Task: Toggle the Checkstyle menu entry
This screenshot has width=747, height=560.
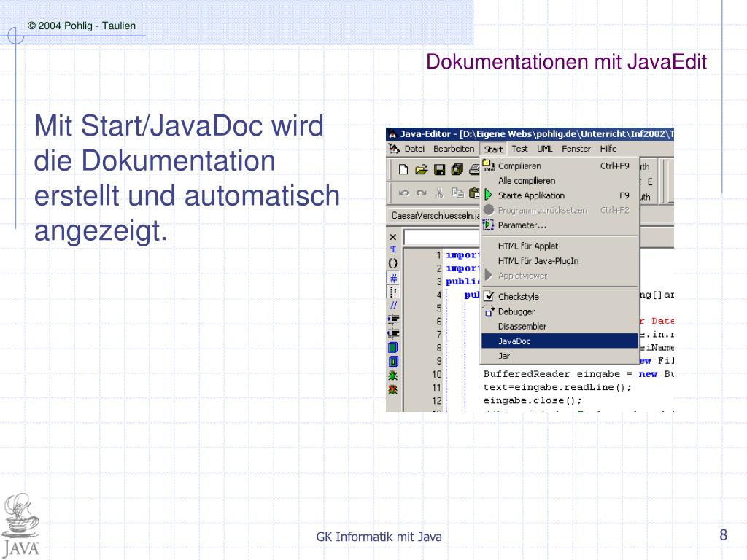Action: [560, 297]
